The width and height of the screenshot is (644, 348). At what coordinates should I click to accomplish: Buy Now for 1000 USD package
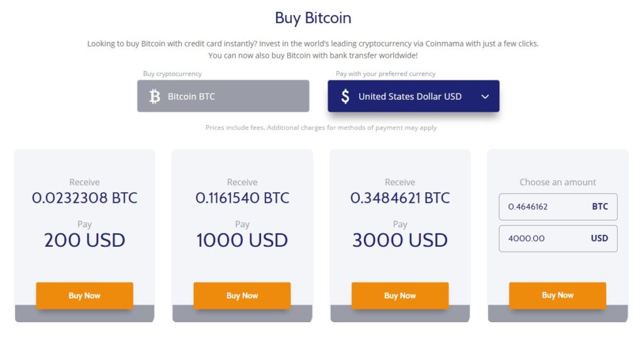point(242,295)
